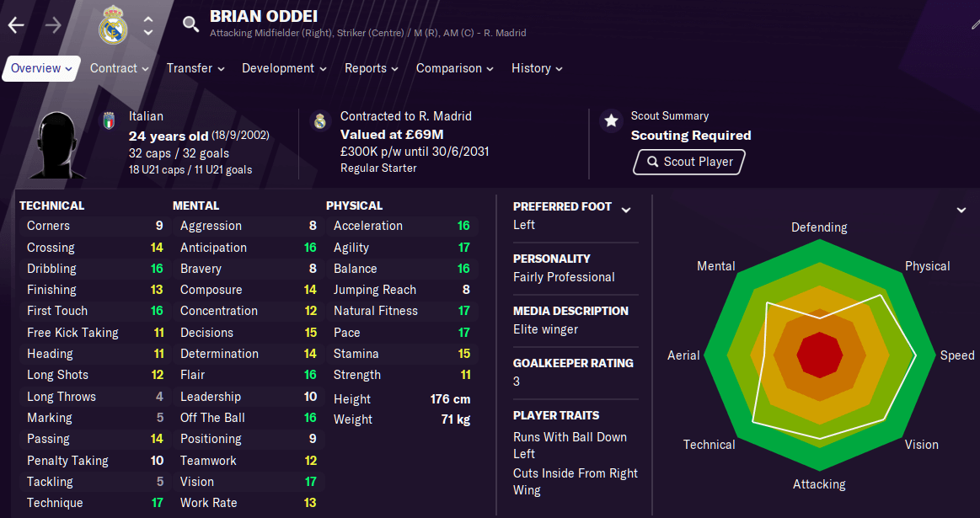Select next player with down chevron

click(148, 32)
